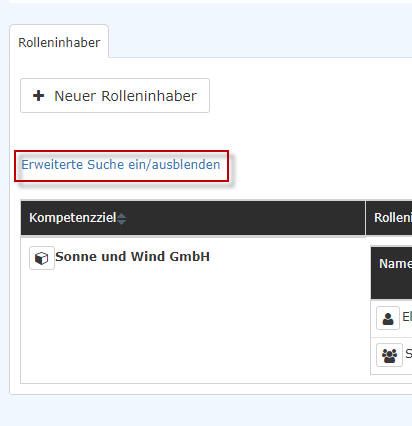The height and width of the screenshot is (426, 412).
Task: Sort by the Kompetenzziel column header
Action: pos(73,218)
